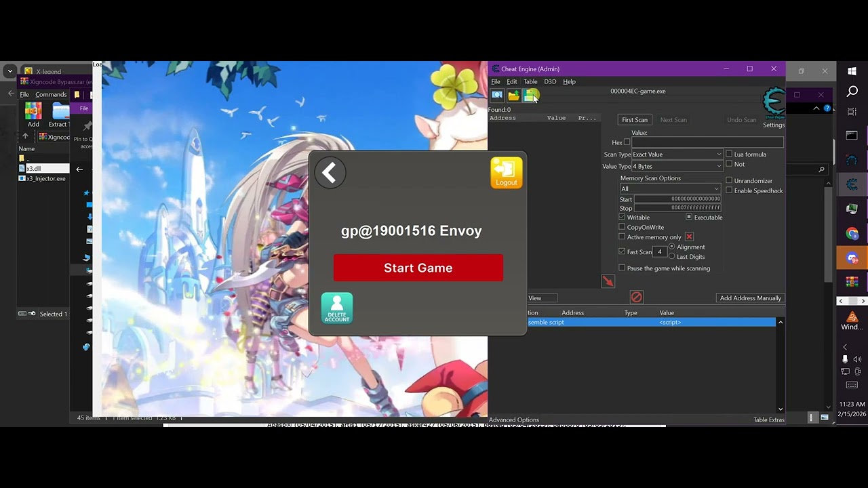
Task: Tick Enable Speedhack
Action: [x=729, y=190]
